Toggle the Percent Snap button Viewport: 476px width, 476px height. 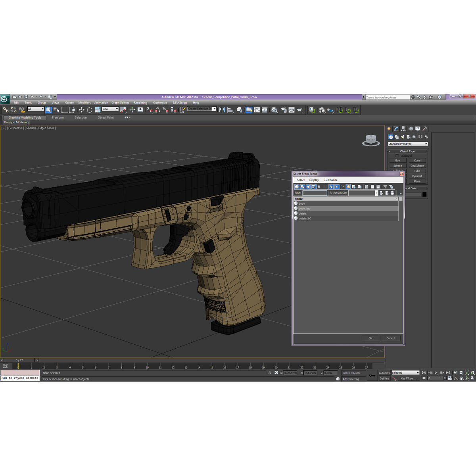coord(165,110)
